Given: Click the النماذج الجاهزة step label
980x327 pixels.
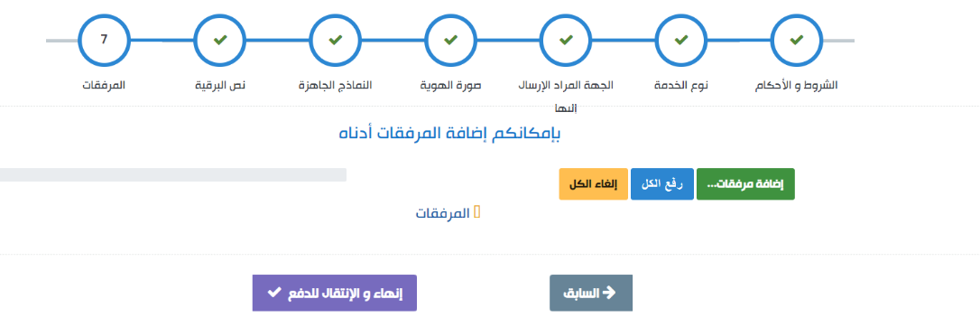Looking at the screenshot, I should click(335, 84).
